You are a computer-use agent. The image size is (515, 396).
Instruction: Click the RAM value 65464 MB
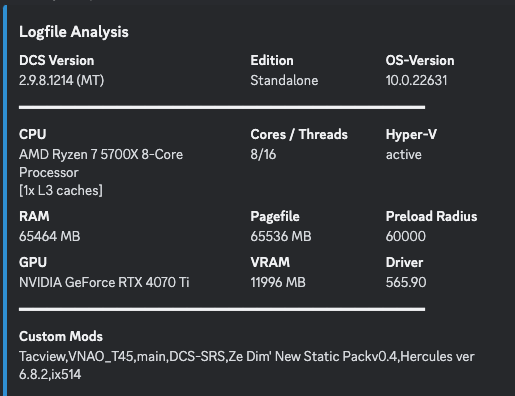[49, 236]
